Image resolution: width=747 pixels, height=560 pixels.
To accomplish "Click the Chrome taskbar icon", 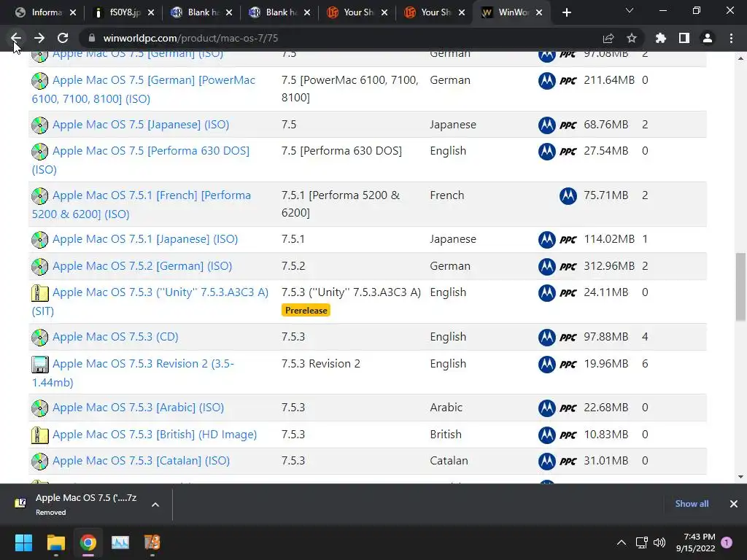I will pos(88,542).
